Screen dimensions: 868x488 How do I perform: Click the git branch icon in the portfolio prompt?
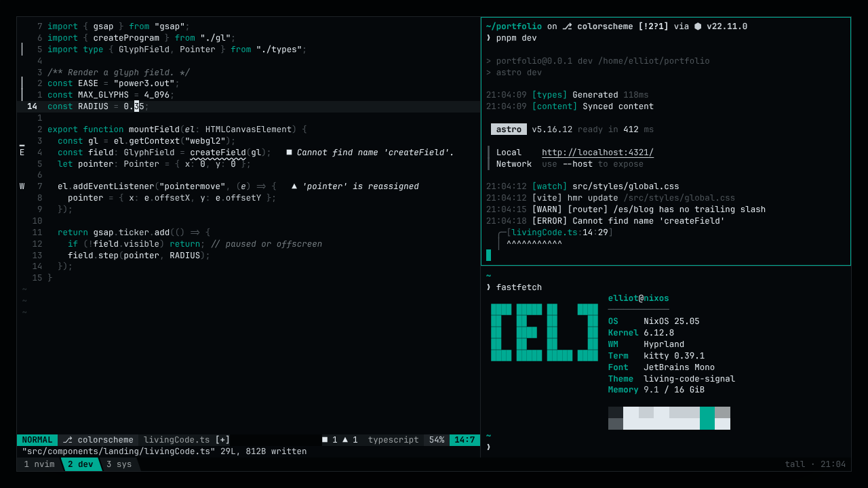tap(567, 26)
